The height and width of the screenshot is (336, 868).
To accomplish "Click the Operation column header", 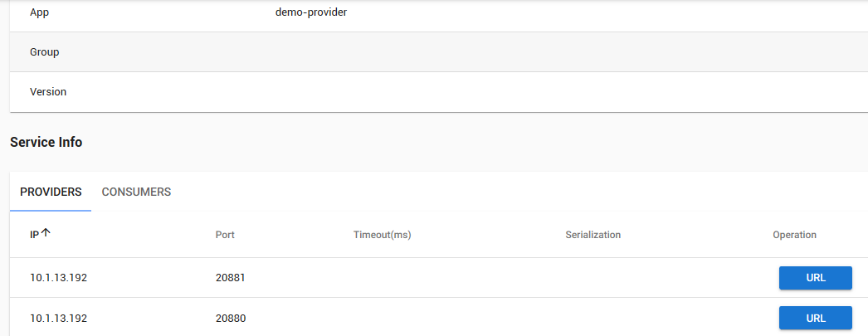I will pos(794,235).
